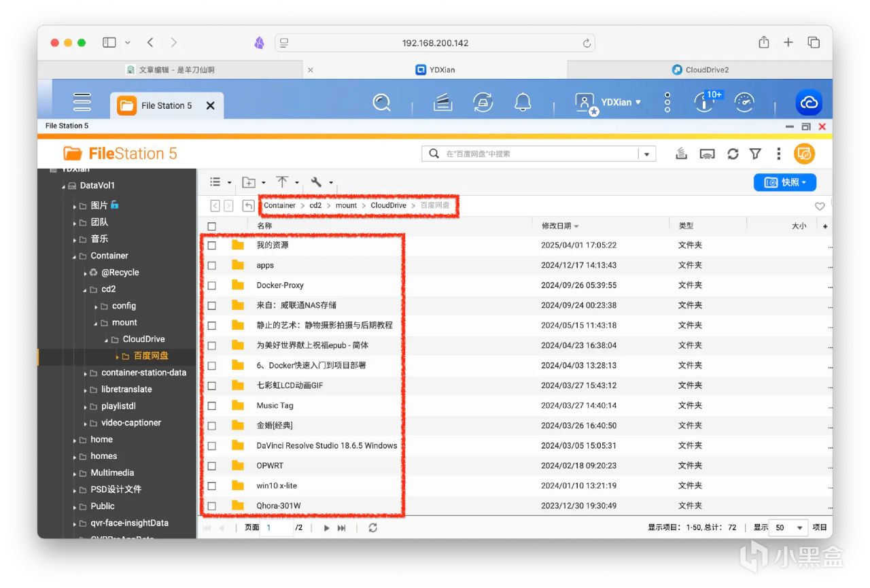Click the page number input field
This screenshot has height=588, width=870.
point(277,528)
